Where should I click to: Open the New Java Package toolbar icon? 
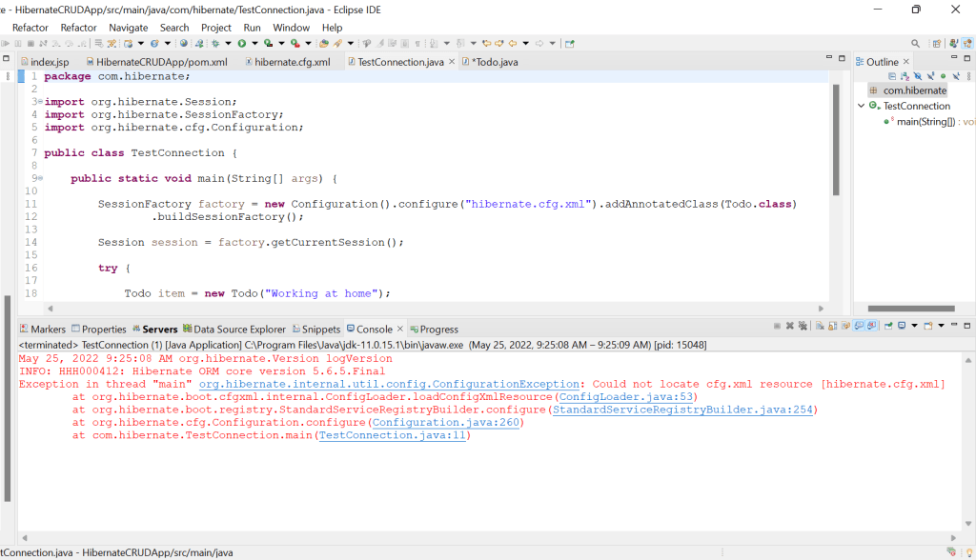129,44
